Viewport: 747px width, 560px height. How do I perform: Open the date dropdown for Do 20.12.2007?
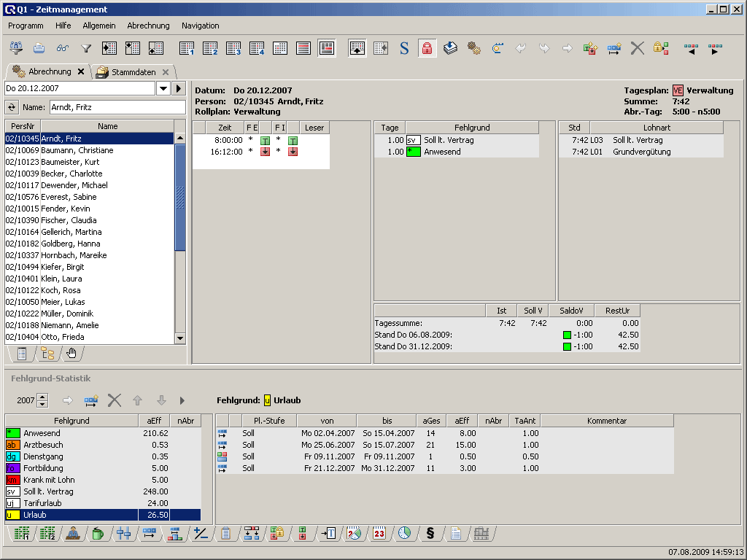click(x=163, y=88)
